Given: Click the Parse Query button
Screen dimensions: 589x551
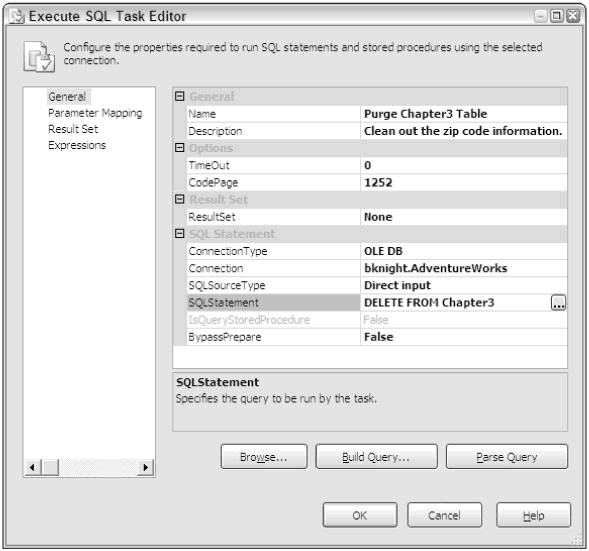Looking at the screenshot, I should click(507, 457).
